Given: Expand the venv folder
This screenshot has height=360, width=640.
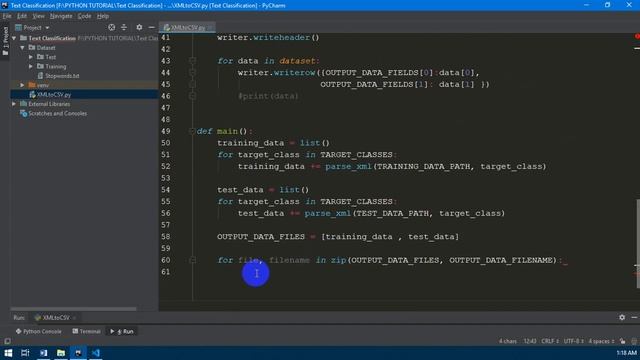Looking at the screenshot, I should tap(22, 85).
